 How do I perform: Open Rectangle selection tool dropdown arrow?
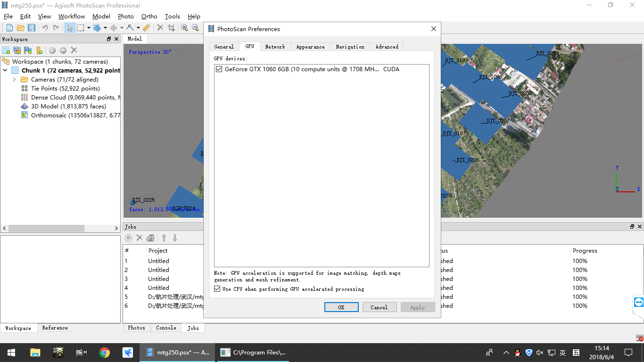[x=89, y=28]
